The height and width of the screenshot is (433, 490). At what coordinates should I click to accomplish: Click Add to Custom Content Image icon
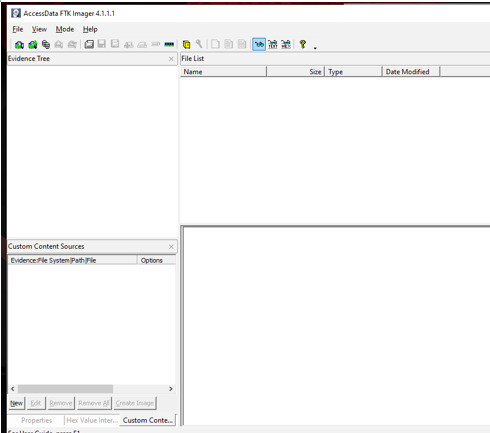click(x=129, y=44)
